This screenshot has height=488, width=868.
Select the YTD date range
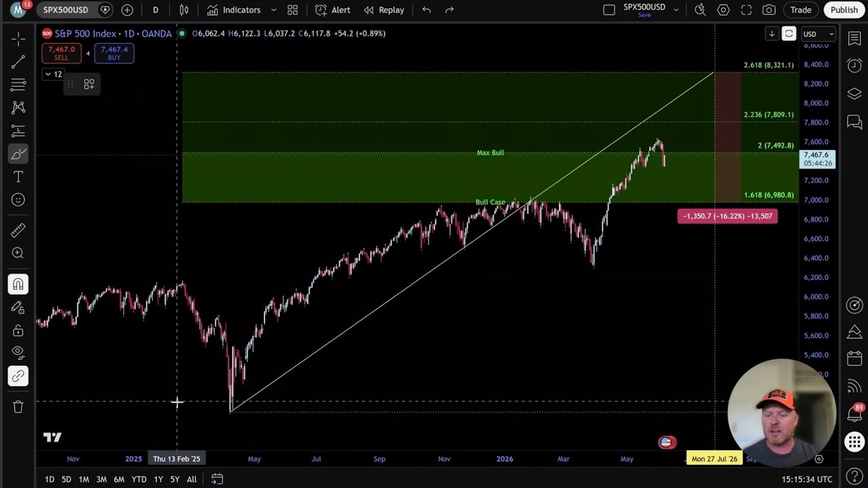coord(139,479)
